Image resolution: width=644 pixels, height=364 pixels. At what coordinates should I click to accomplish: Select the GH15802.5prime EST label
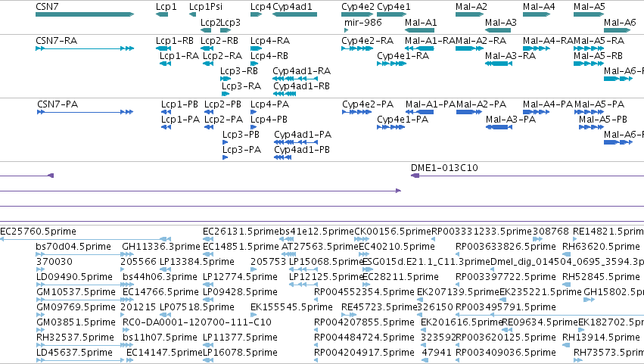[x=614, y=293]
